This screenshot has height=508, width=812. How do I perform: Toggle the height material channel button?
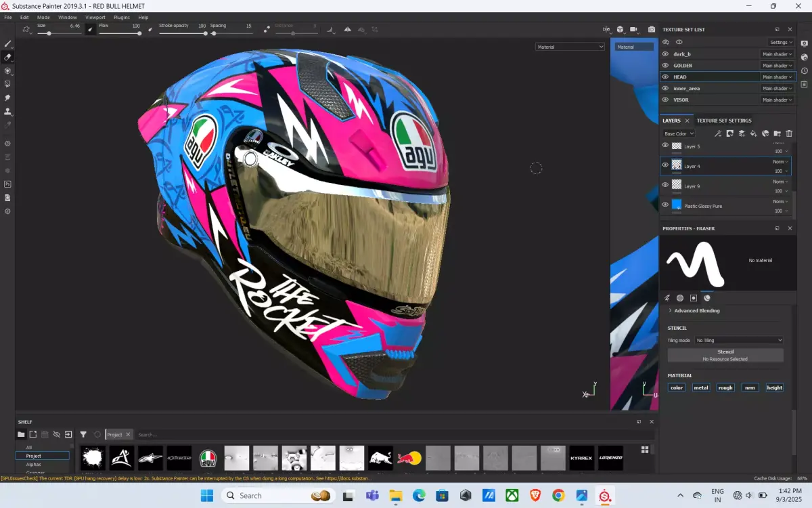click(x=775, y=387)
